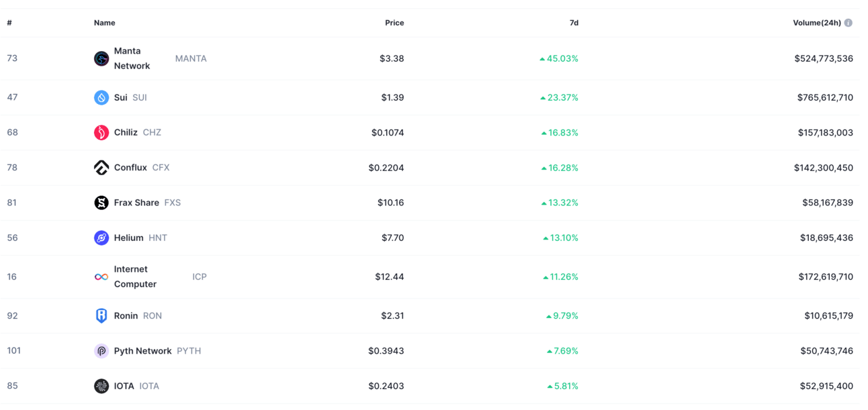This screenshot has height=410, width=868.
Task: Click the Manta Network coin logo
Action: click(x=101, y=58)
